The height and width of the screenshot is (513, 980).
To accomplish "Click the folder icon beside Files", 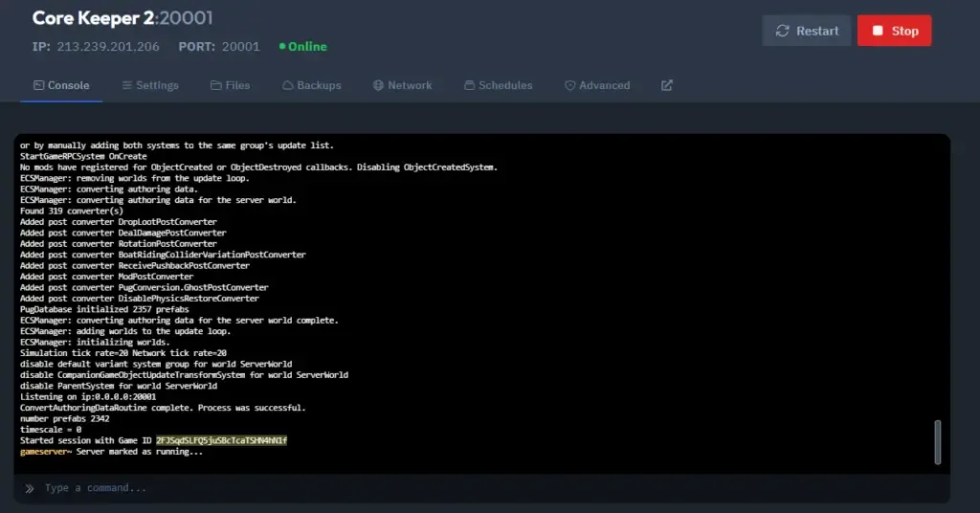I will click(215, 85).
